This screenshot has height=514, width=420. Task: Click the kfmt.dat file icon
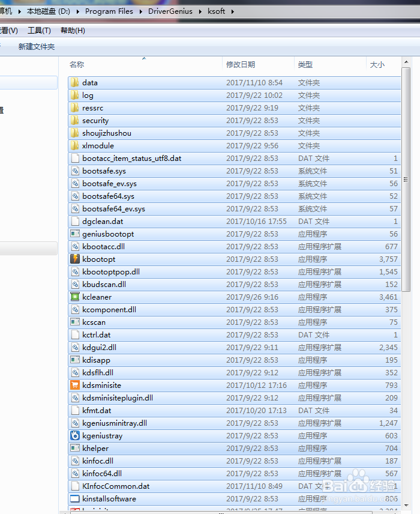[75, 410]
